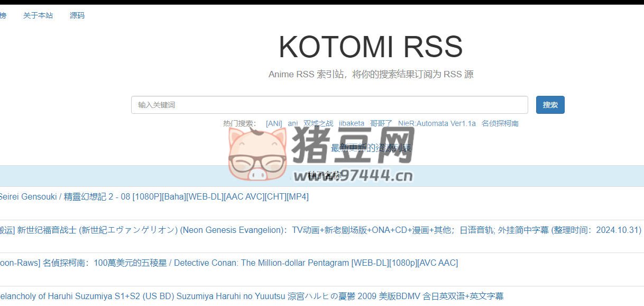Open the Detective Conan Million-dollar Pentagram result
Viewport: 644px width, 306px height.
(x=227, y=263)
